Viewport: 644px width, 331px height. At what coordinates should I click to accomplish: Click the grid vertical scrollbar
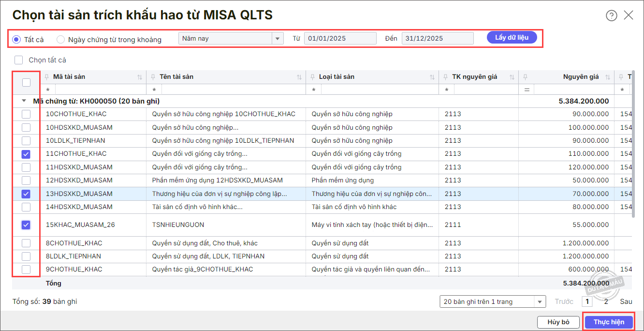point(634,145)
